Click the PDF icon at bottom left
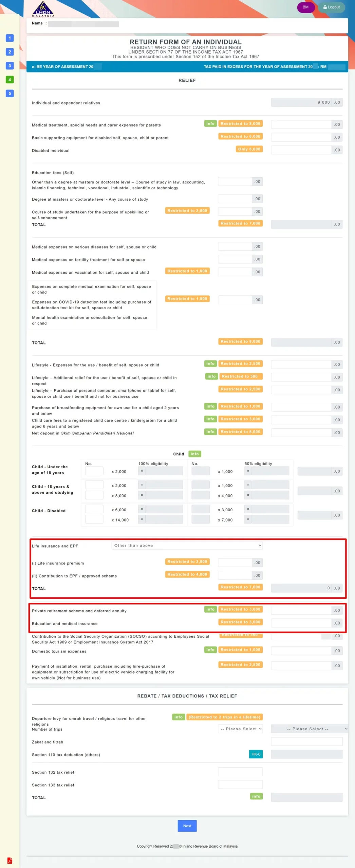Screen dimensions: 355x868 pos(10,860)
